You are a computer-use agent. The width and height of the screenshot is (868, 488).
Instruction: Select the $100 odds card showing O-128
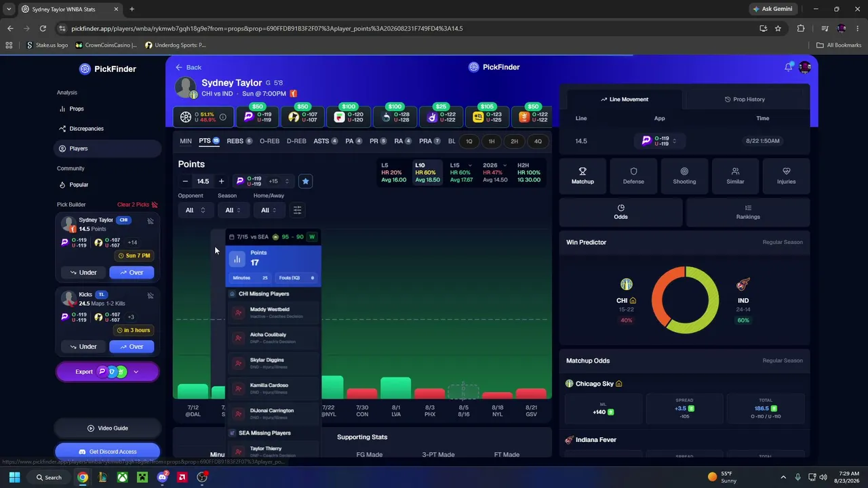pos(395,117)
